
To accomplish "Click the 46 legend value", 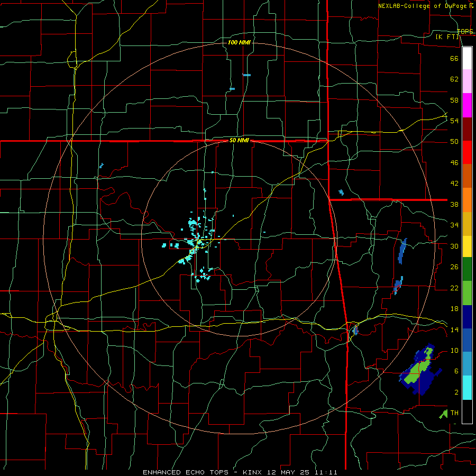I will tap(454, 163).
